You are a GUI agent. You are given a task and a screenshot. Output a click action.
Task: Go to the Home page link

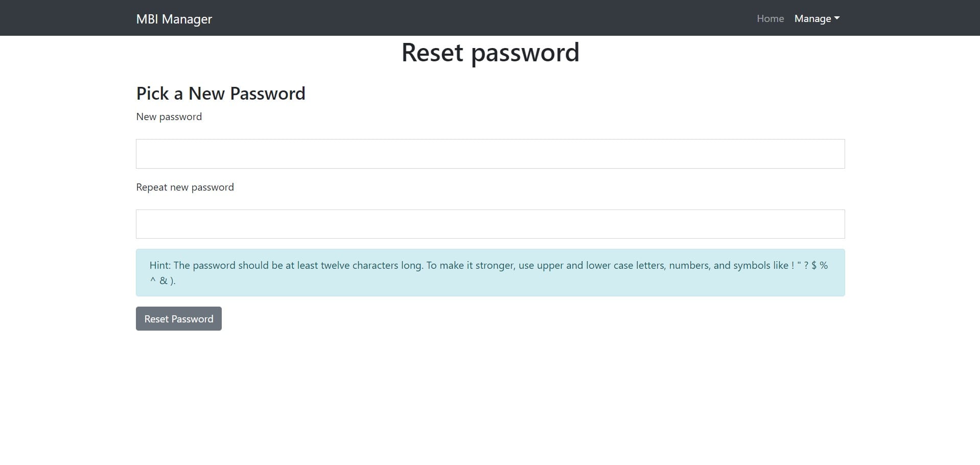click(x=770, y=18)
